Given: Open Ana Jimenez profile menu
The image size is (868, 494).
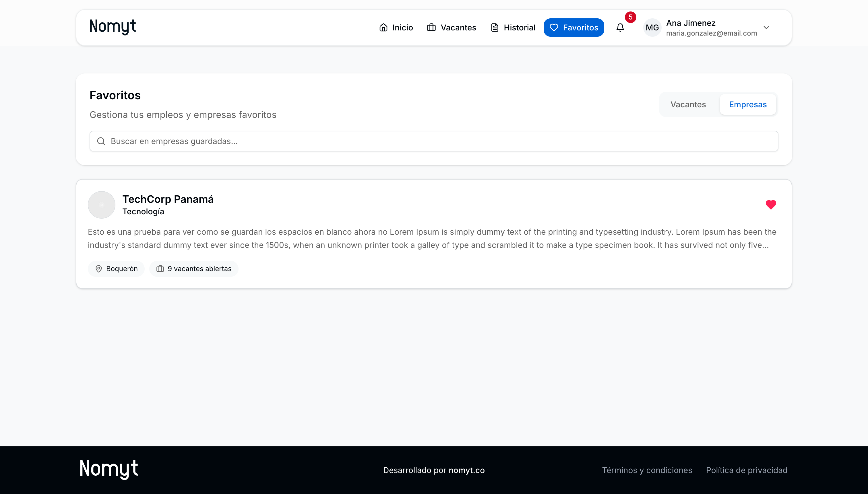Looking at the screenshot, I should tap(690, 23).
